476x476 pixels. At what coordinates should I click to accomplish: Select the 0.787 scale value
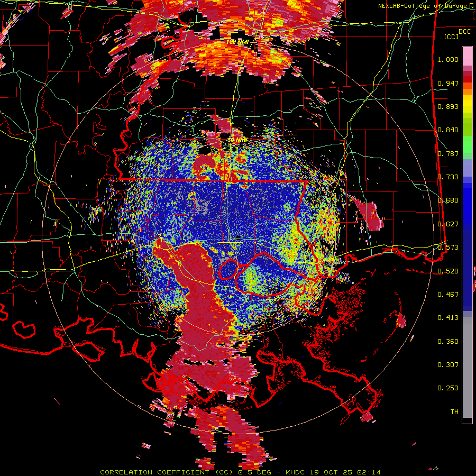(448, 153)
